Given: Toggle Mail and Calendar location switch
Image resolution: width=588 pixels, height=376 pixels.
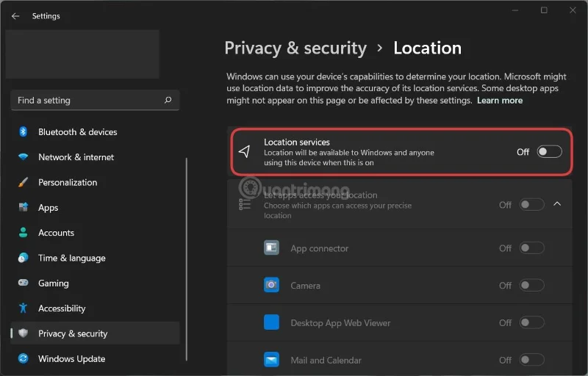Looking at the screenshot, I should [x=531, y=360].
